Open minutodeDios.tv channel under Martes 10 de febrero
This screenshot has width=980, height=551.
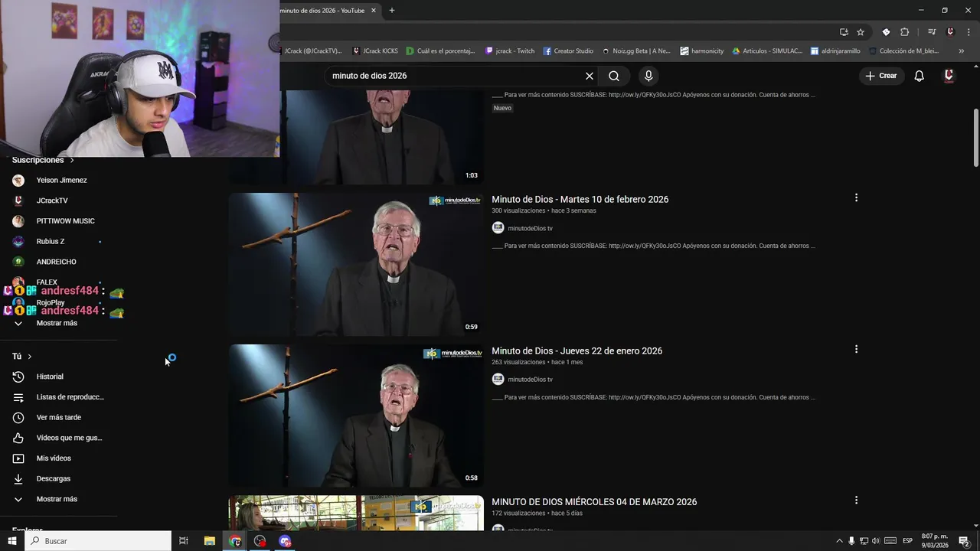(x=530, y=228)
